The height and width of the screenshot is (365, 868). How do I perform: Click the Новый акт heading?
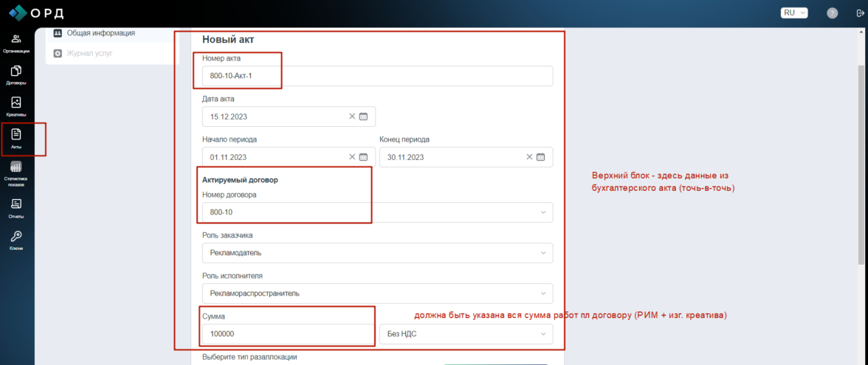[x=228, y=40]
